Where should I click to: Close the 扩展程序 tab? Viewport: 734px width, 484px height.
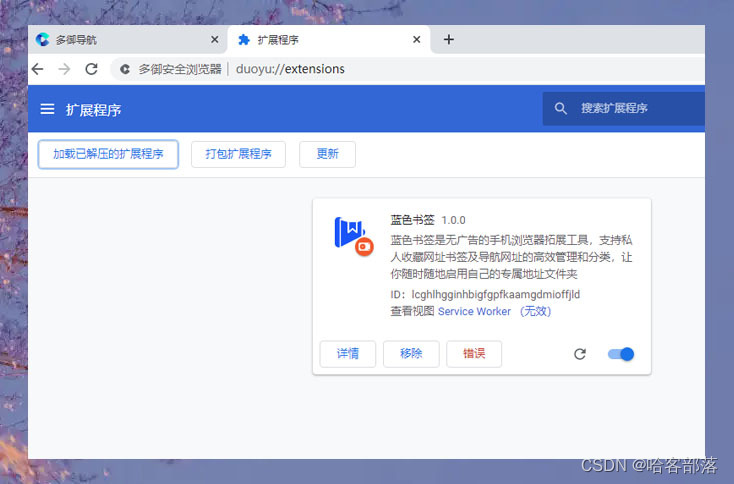417,40
